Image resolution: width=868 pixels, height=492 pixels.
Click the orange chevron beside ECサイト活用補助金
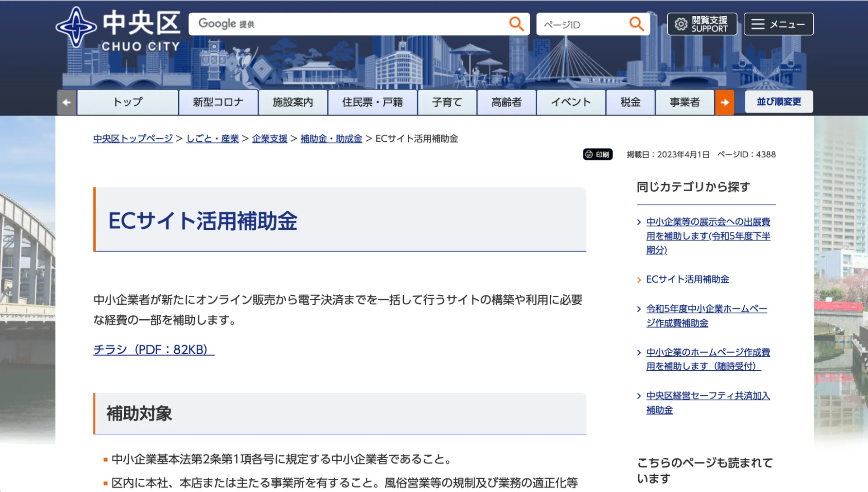pyautogui.click(x=639, y=280)
